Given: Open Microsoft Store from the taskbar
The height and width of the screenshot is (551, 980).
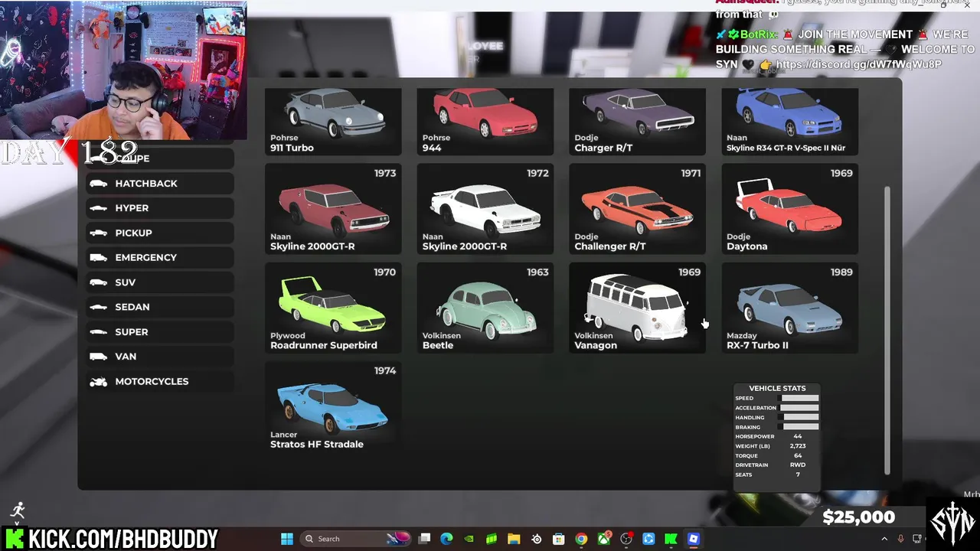Looking at the screenshot, I should pyautogui.click(x=559, y=539).
